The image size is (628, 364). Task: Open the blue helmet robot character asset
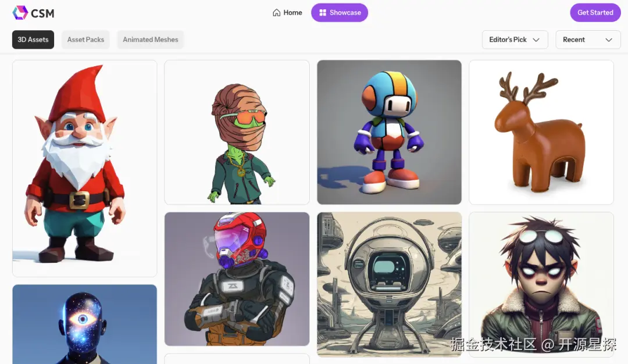coord(389,132)
